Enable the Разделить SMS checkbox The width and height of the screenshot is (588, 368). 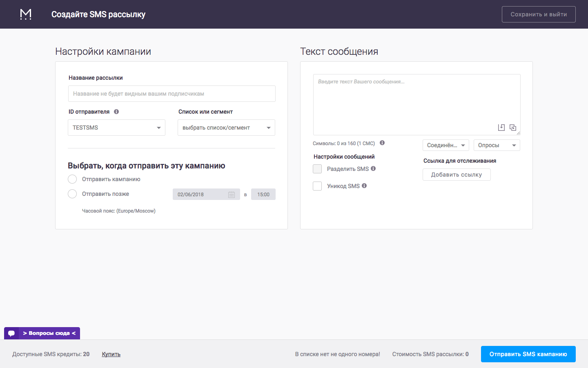tap(317, 168)
